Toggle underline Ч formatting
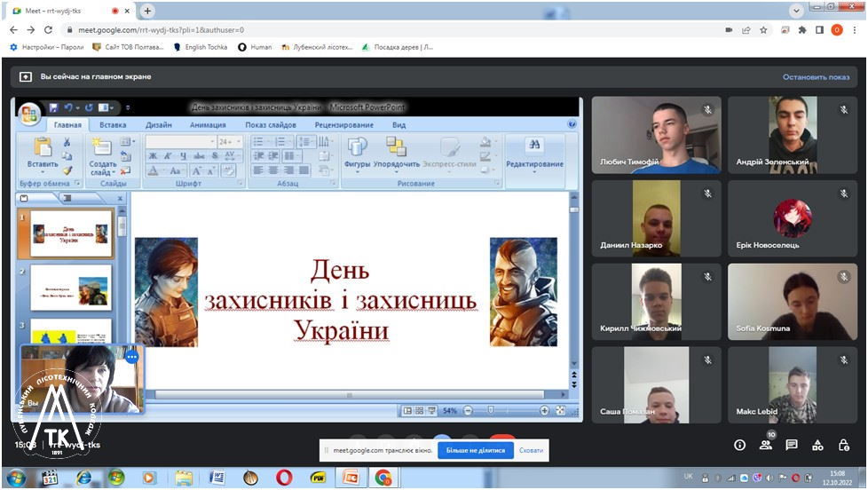The image size is (868, 490). pyautogui.click(x=183, y=156)
